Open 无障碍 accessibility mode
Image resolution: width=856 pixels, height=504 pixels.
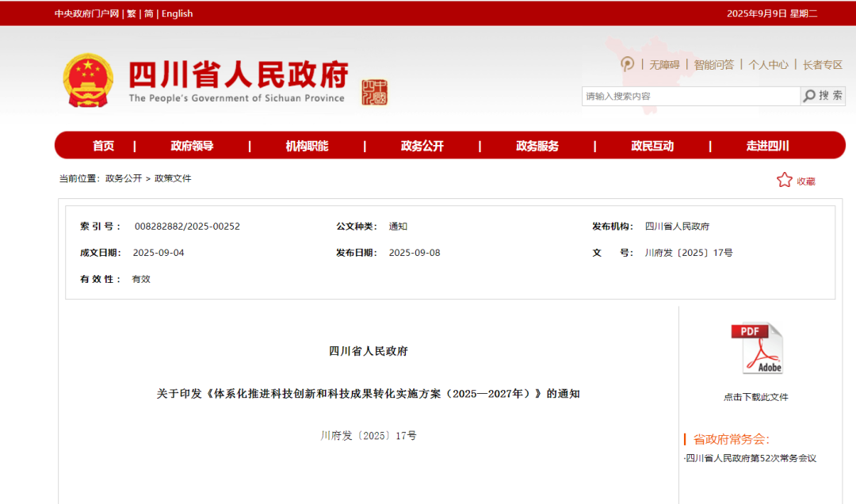664,65
